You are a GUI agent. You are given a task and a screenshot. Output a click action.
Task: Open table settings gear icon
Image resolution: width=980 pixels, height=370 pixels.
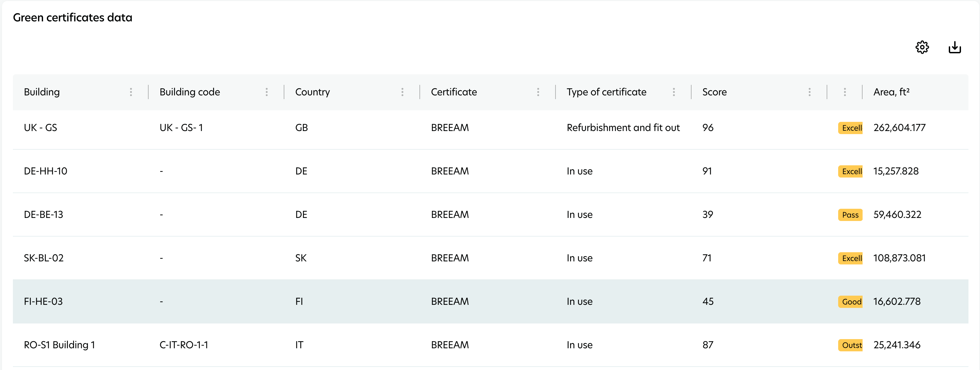tap(922, 48)
